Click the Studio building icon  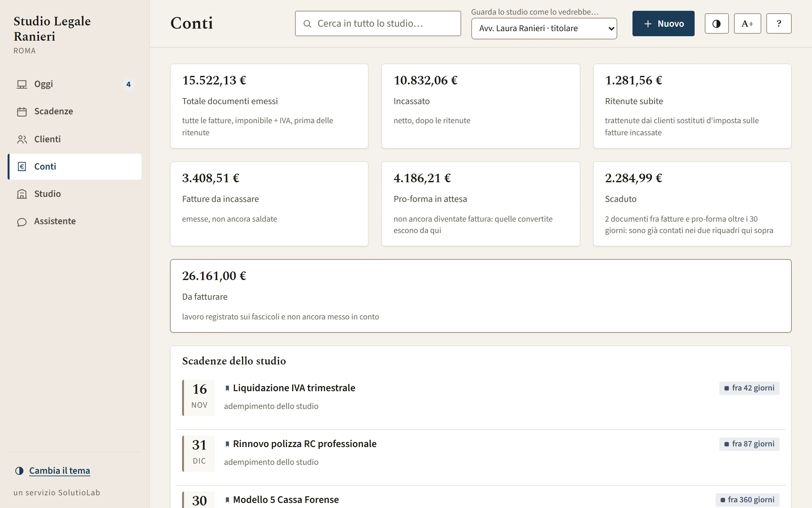(22, 194)
